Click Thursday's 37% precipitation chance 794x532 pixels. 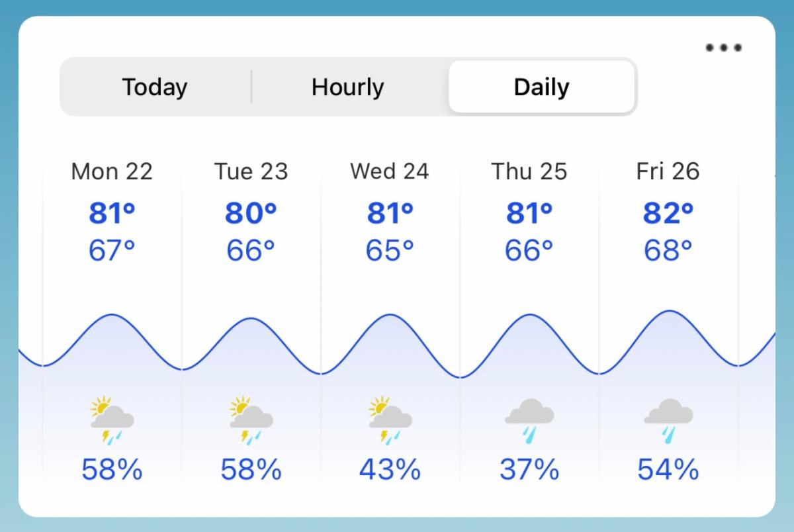coord(529,470)
